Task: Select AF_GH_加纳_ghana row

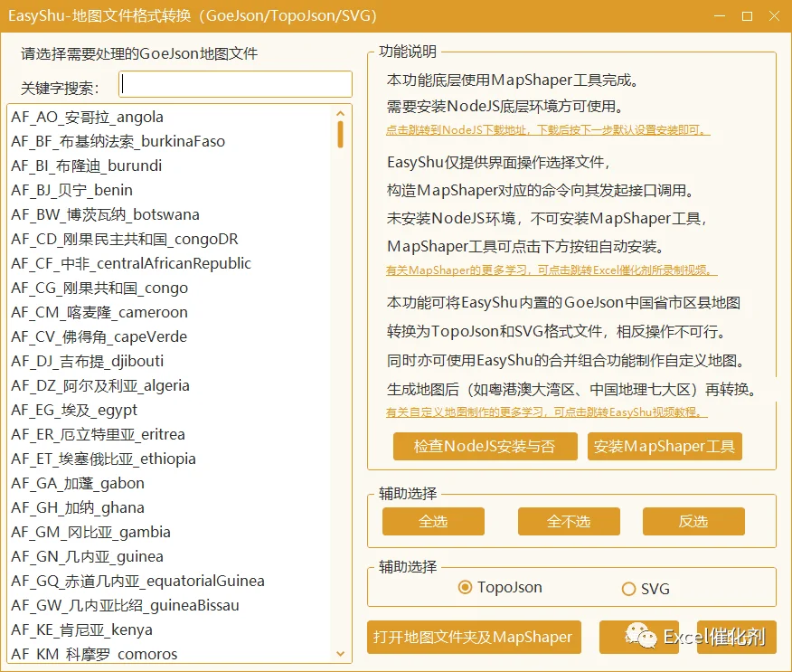Action: 171,507
